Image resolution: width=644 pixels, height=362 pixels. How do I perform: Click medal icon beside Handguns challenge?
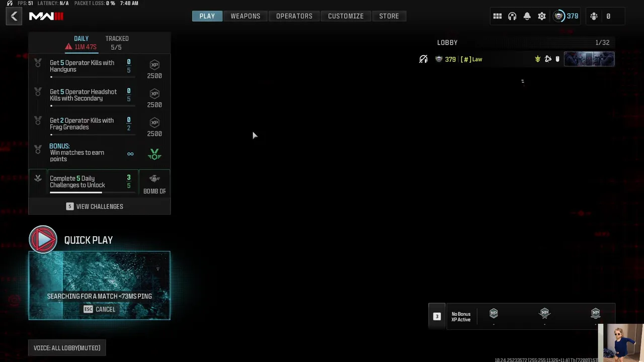38,63
